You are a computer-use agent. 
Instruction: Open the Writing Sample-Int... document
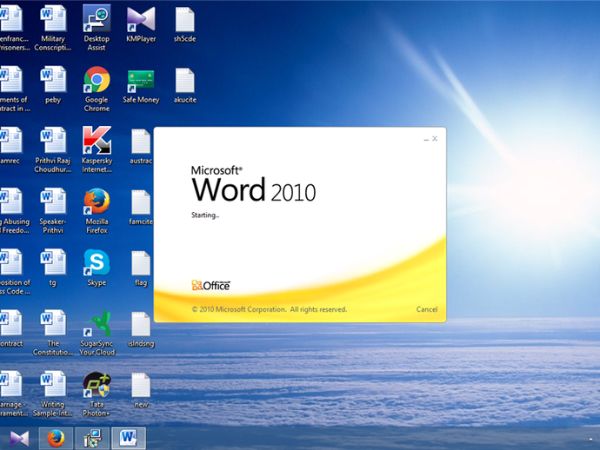[x=53, y=394]
